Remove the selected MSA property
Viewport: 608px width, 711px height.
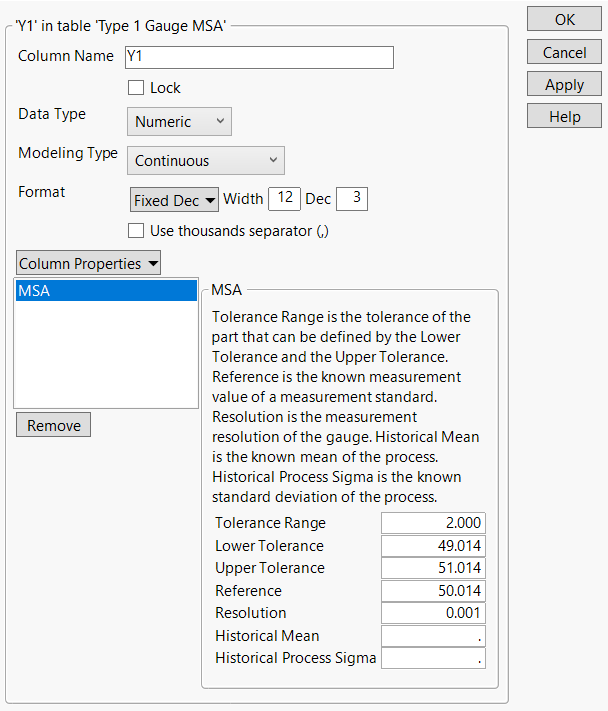click(x=54, y=425)
